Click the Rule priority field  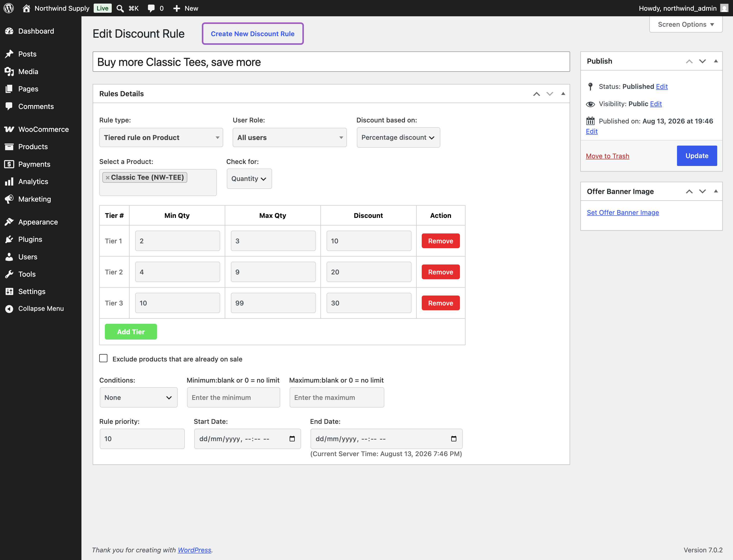pyautogui.click(x=142, y=439)
